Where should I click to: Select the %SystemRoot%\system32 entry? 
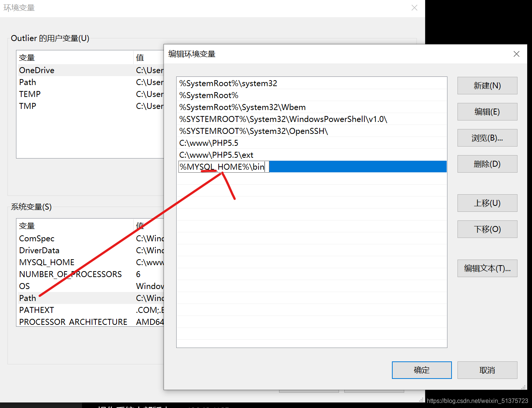pyautogui.click(x=312, y=83)
